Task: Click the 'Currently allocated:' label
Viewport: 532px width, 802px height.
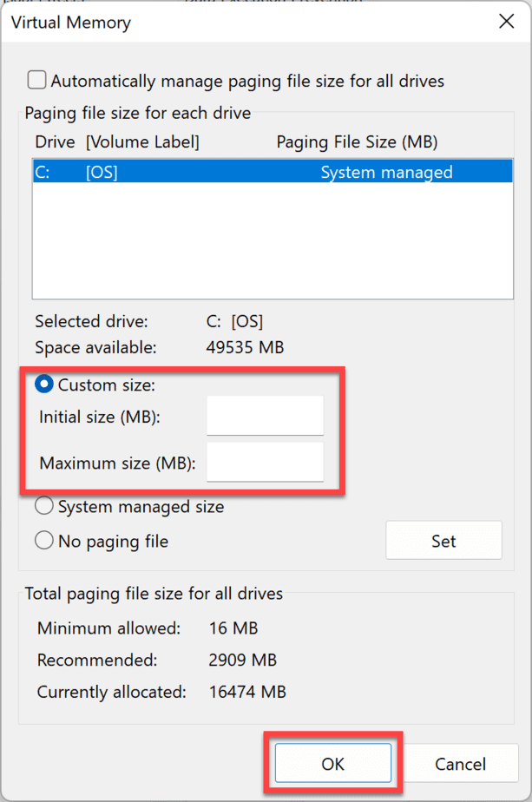Action: click(111, 692)
